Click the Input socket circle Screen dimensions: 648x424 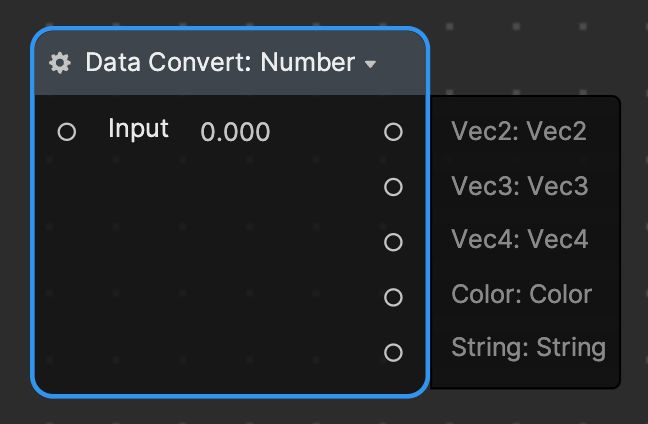pyautogui.click(x=67, y=131)
